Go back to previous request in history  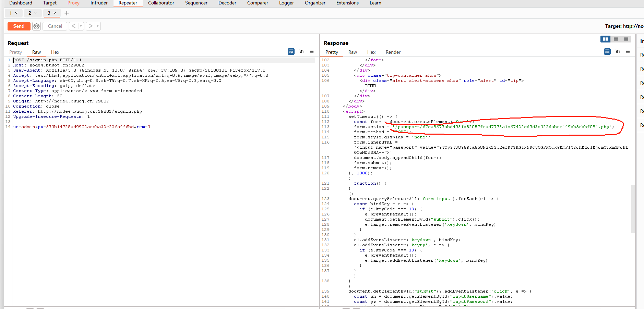(73, 26)
